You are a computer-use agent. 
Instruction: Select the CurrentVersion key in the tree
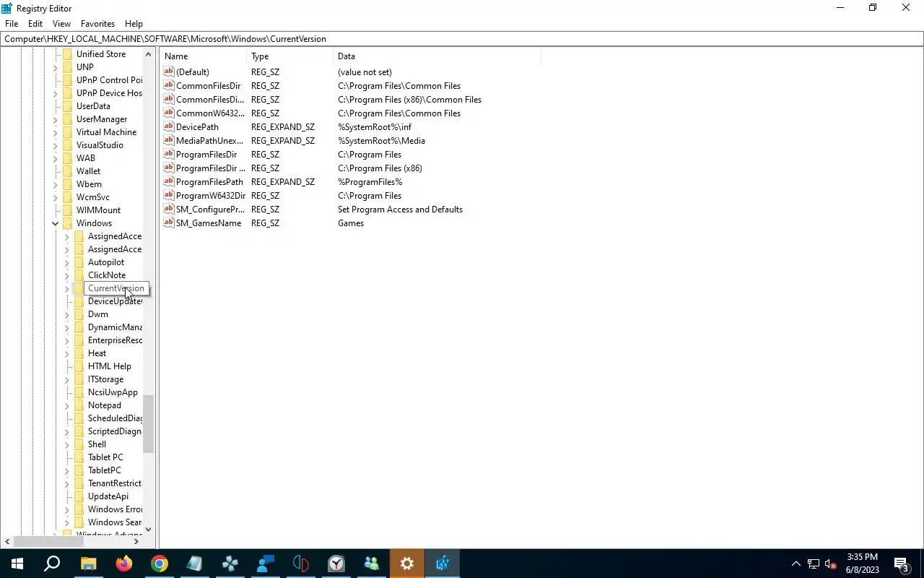click(x=115, y=288)
